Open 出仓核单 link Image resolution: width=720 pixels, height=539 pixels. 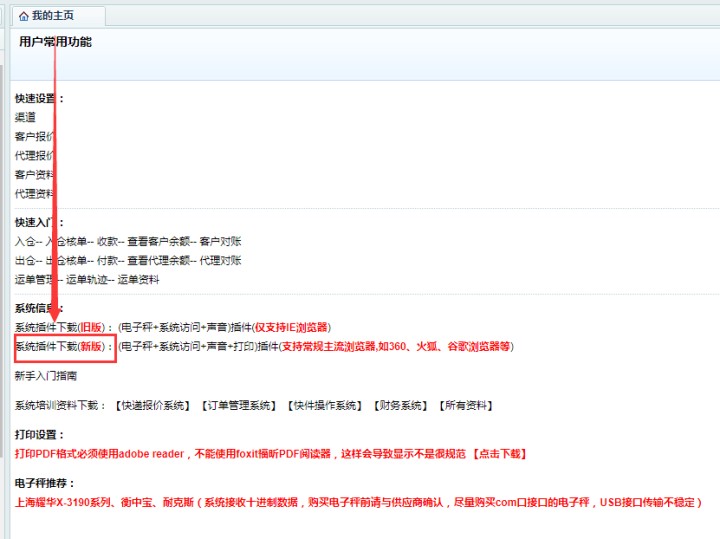(x=66, y=261)
